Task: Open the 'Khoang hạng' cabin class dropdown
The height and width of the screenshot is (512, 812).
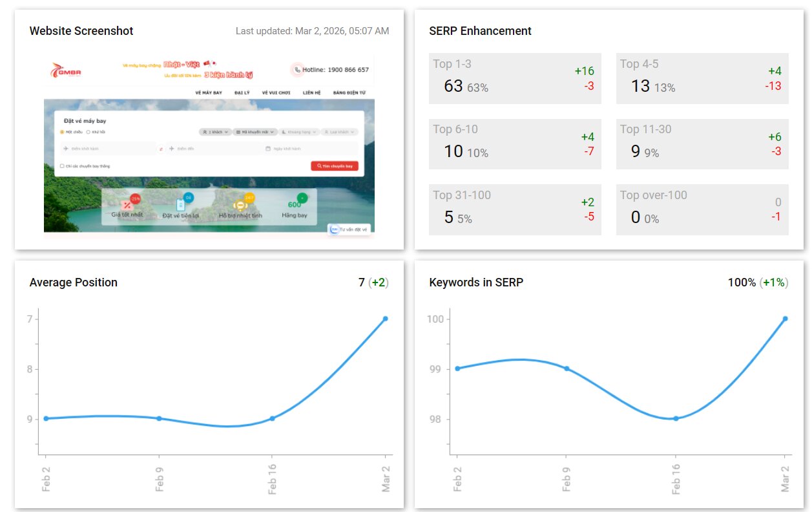Action: tap(300, 132)
